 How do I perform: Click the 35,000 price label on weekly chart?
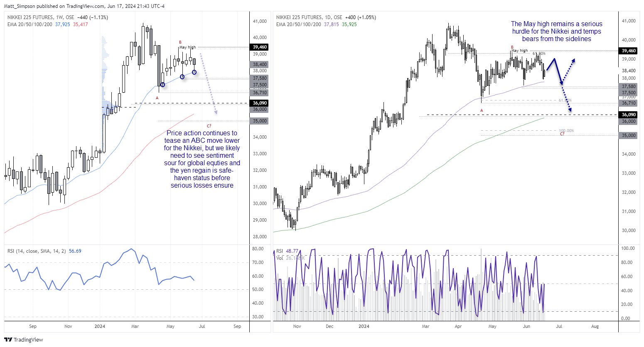[260, 121]
